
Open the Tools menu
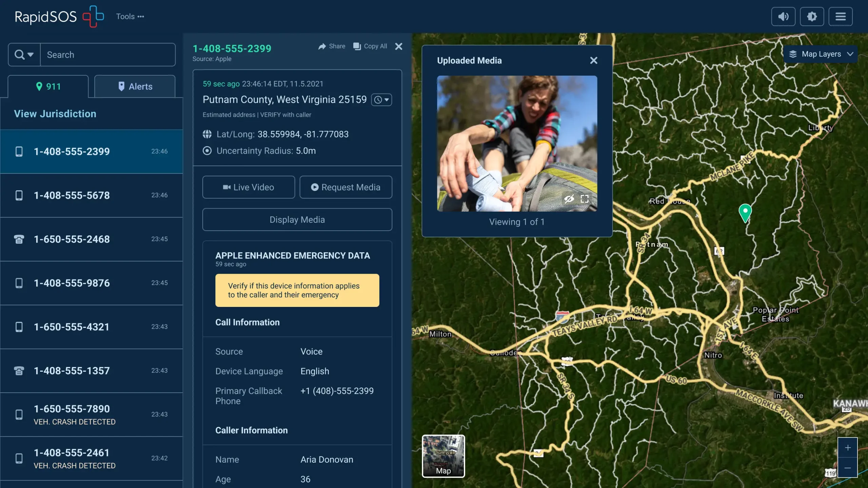click(x=130, y=16)
